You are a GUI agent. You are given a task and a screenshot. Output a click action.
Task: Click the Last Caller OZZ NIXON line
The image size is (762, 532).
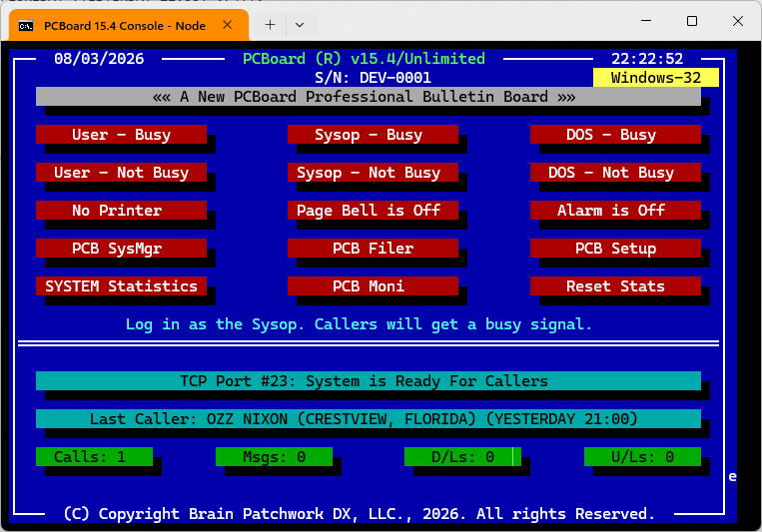pyautogui.click(x=369, y=419)
